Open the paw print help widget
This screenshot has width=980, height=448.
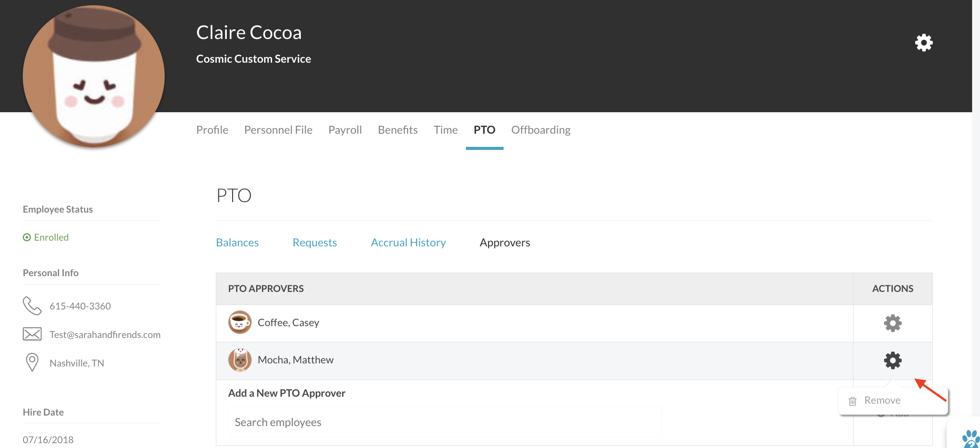pos(970,439)
